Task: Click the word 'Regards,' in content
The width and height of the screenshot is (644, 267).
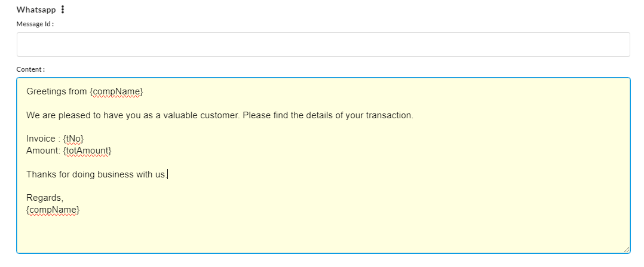Action: (45, 198)
